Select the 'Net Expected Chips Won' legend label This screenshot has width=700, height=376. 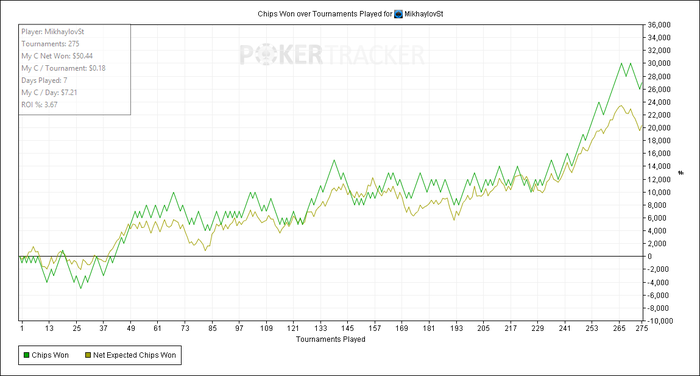click(x=134, y=355)
